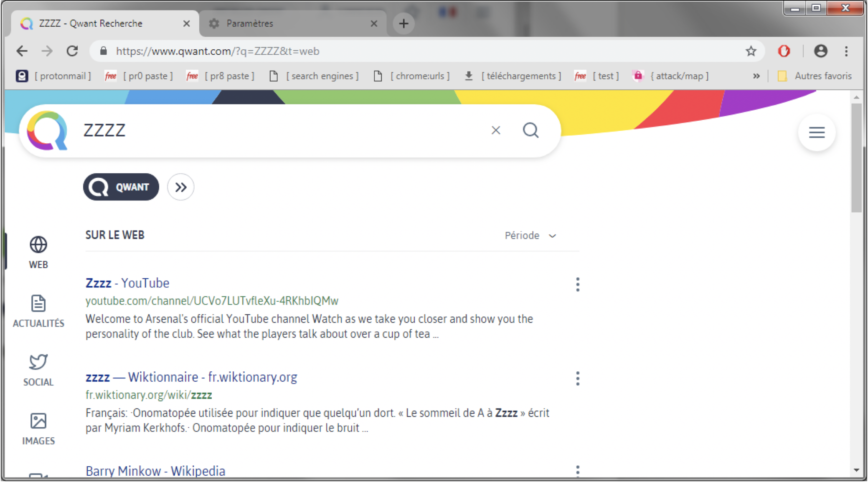868x482 pixels.
Task: Switch to the WEB results category
Action: pyautogui.click(x=38, y=253)
